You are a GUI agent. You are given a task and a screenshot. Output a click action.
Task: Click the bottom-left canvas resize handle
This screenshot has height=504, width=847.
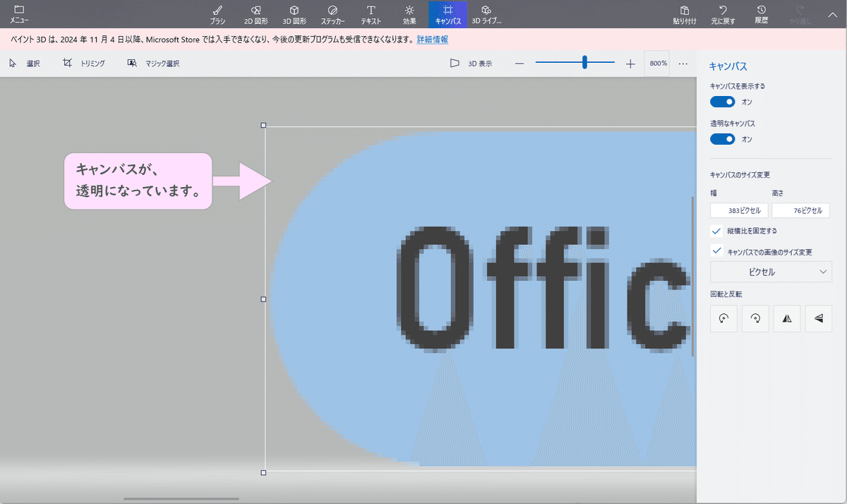pyautogui.click(x=264, y=472)
